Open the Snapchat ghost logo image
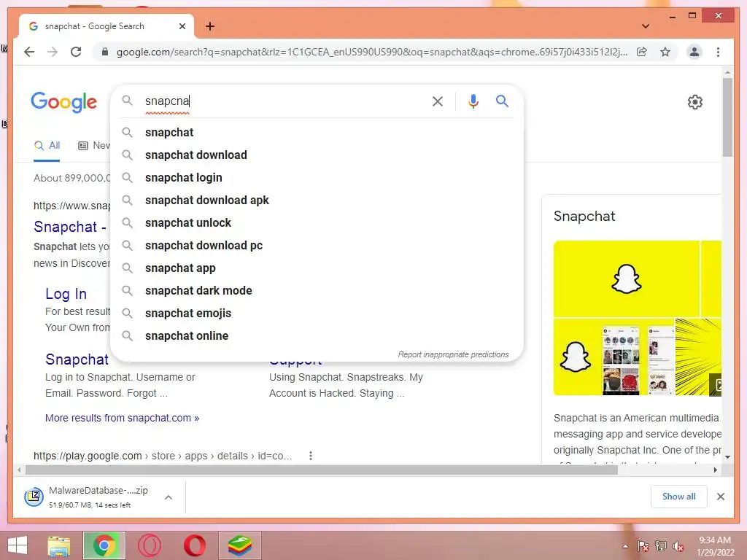The width and height of the screenshot is (747, 560). tap(626, 279)
